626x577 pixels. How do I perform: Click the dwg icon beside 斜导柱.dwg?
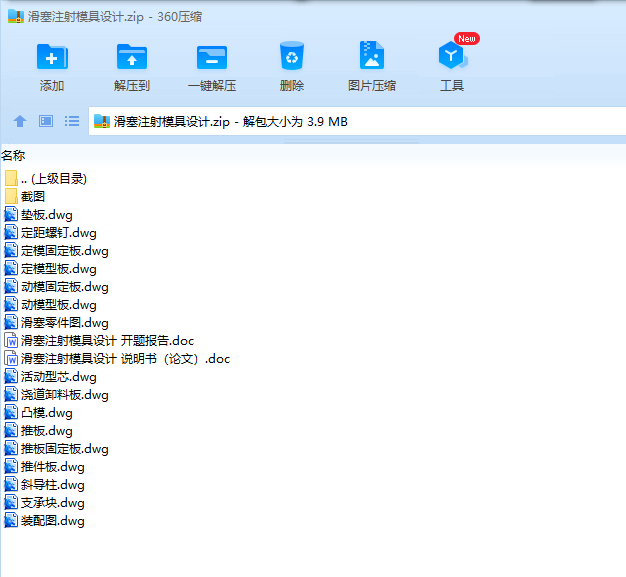(x=11, y=485)
